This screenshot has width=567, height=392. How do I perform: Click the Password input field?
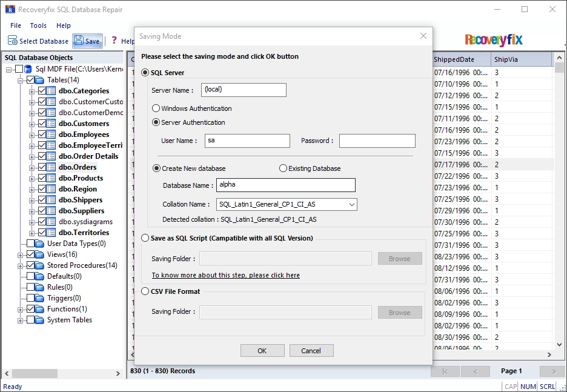pos(377,141)
